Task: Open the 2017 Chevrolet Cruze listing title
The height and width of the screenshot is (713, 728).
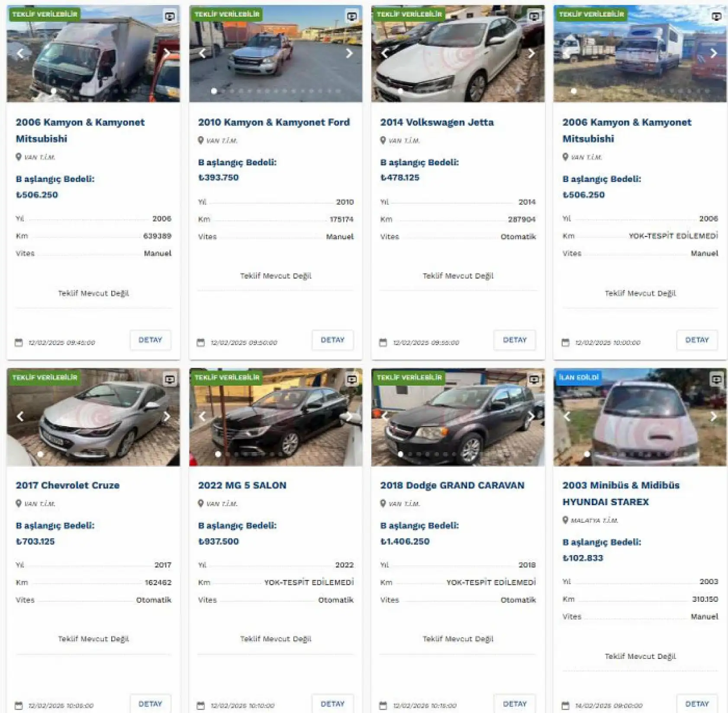Action: coord(68,485)
